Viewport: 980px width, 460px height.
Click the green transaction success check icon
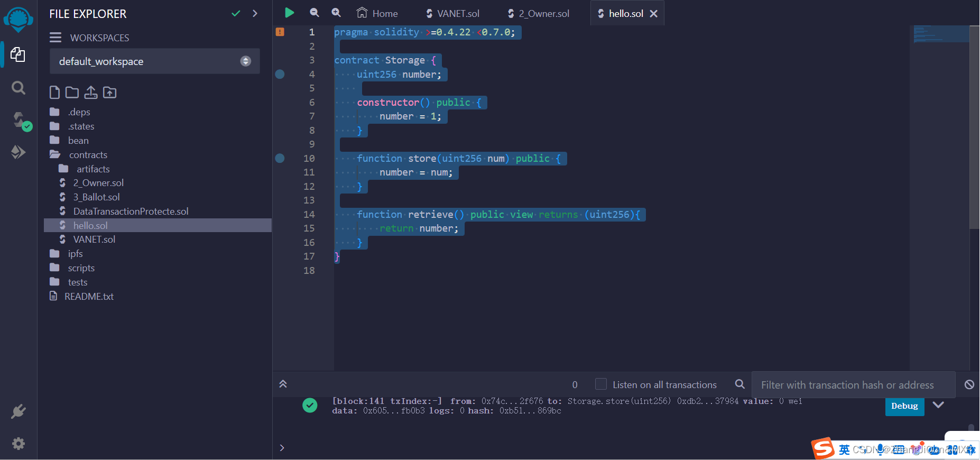tap(310, 405)
